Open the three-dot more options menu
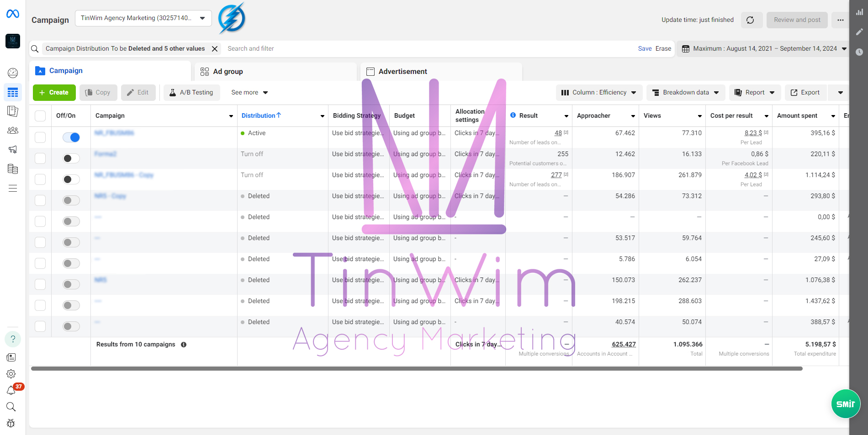The image size is (868, 435). [841, 20]
